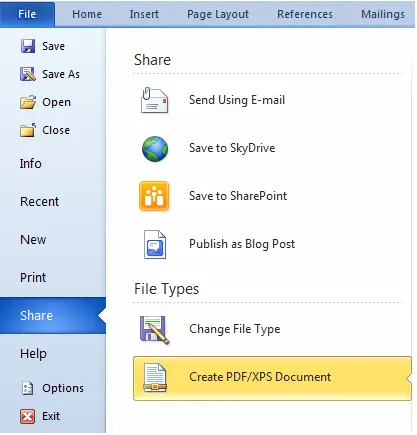Click the Send Using E-mail envelope icon
Viewport: 417px width, 435px height.
(x=154, y=100)
